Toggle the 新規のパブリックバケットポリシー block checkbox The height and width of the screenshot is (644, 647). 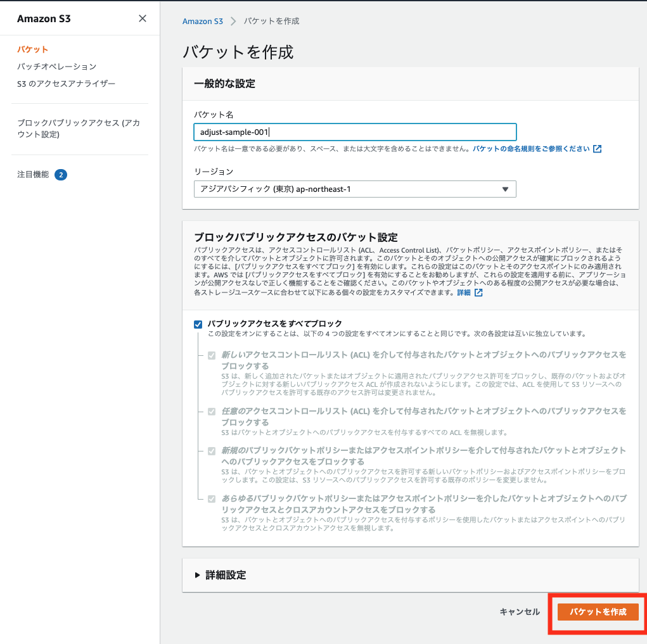click(x=212, y=451)
